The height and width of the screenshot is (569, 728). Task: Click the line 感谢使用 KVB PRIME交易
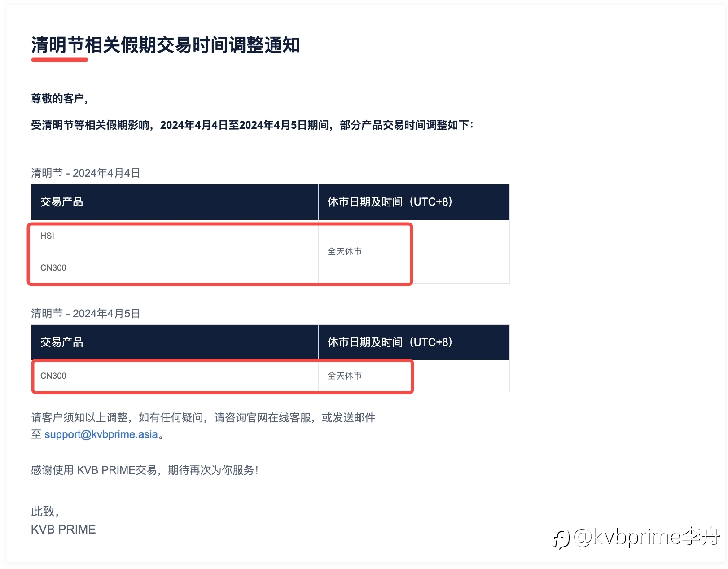145,470
